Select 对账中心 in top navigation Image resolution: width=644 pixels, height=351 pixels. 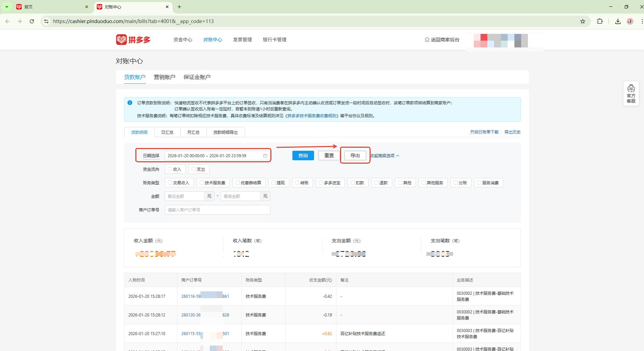click(x=213, y=40)
